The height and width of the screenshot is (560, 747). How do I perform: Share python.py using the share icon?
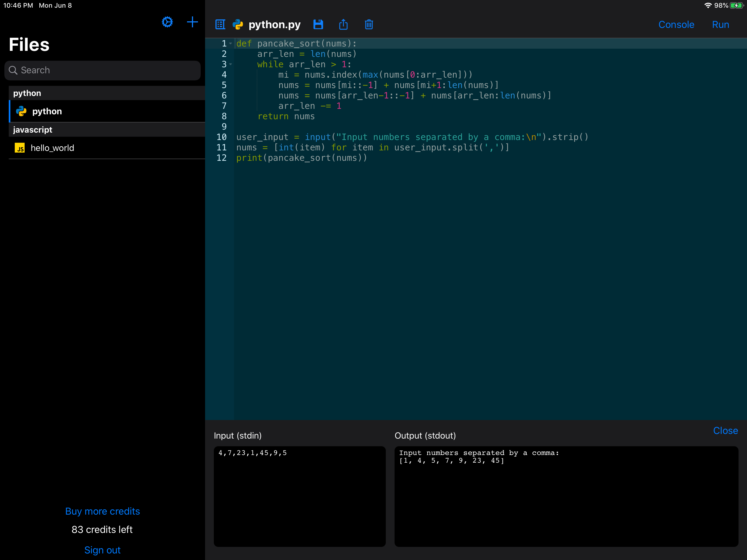pyautogui.click(x=343, y=25)
